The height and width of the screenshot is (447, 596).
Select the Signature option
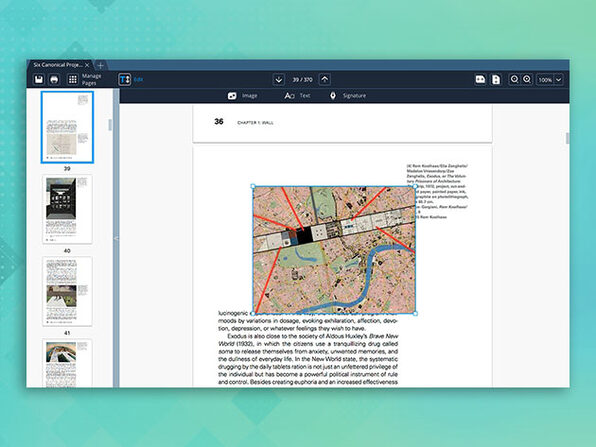click(354, 96)
